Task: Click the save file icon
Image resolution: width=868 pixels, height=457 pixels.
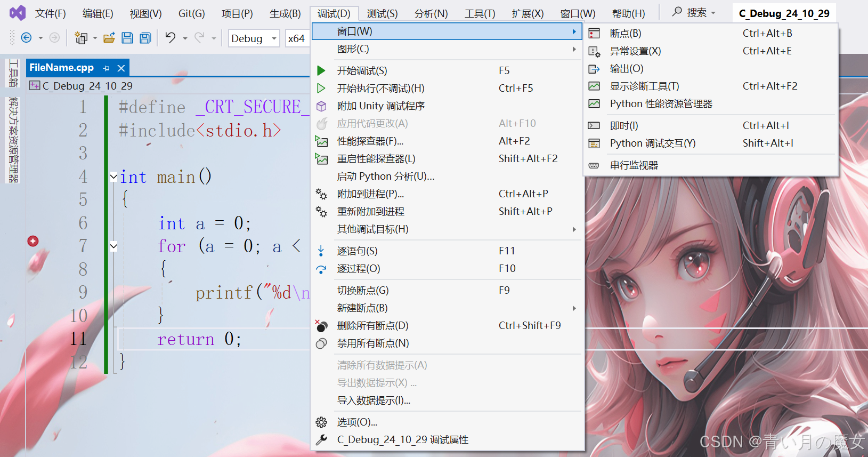Action: [x=127, y=38]
